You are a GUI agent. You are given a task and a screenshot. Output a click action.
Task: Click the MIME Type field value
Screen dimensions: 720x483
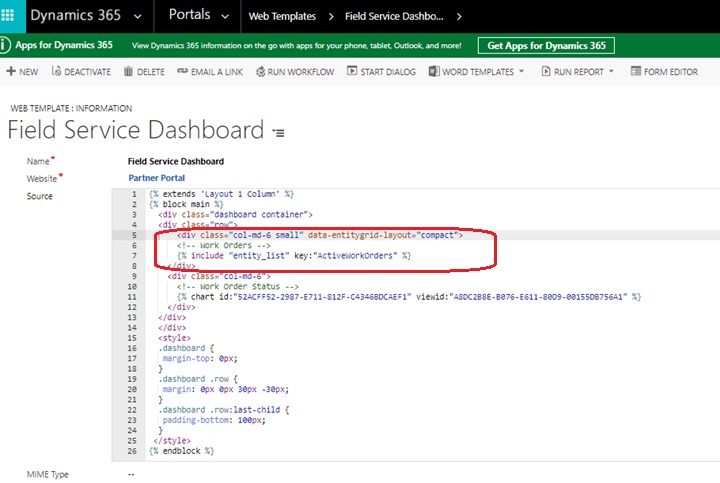131,474
